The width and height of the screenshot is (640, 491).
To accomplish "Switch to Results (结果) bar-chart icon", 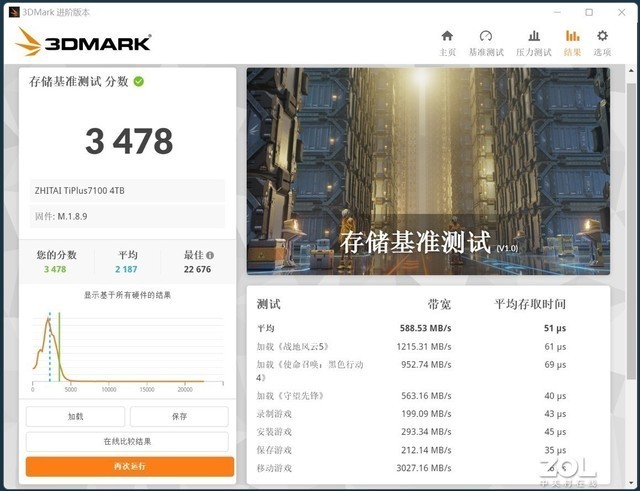I will click(572, 36).
